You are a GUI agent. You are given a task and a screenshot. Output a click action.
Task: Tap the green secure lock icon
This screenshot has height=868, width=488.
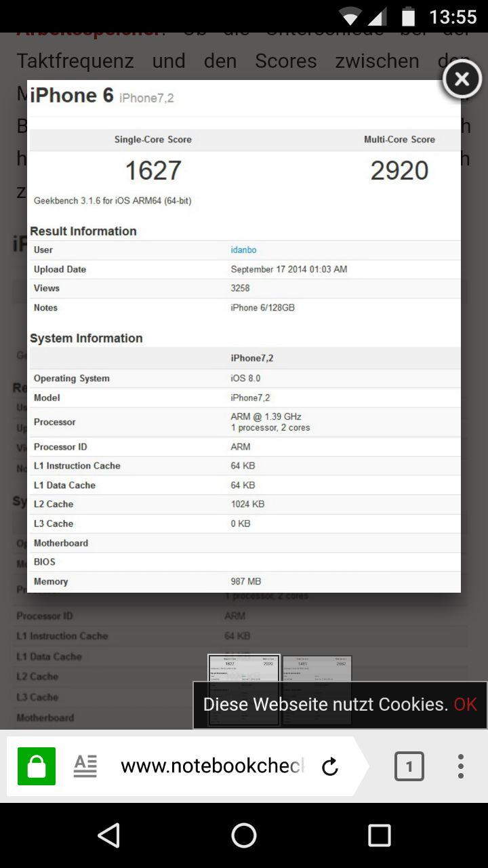[x=37, y=766]
